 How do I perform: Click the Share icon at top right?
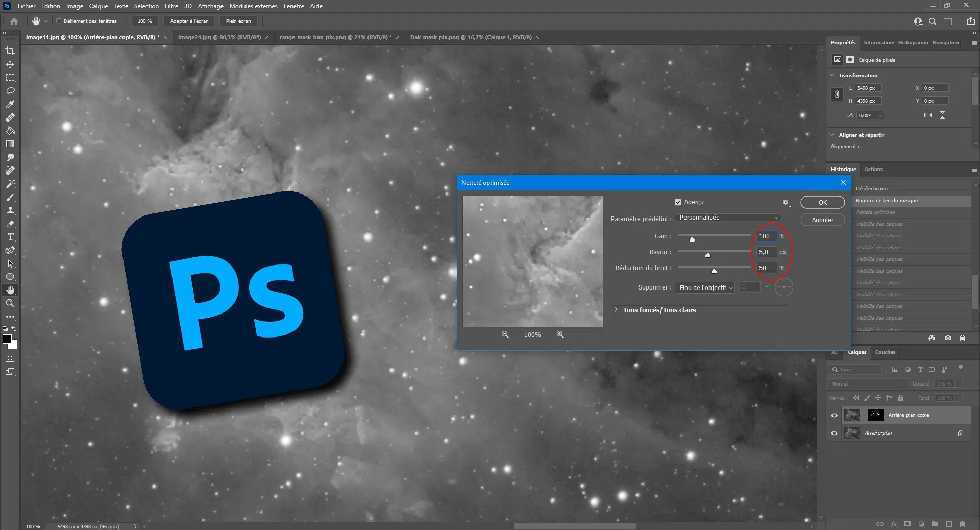pos(970,21)
